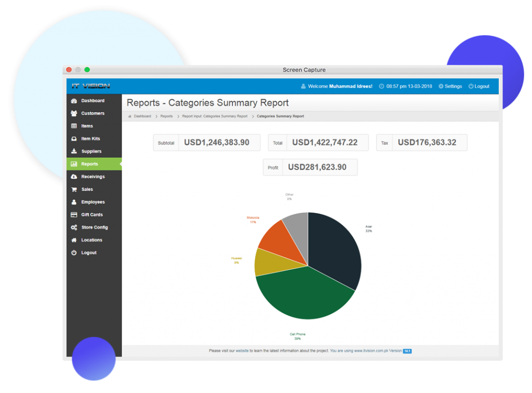The image size is (532, 393).
Task: Open Store Config via the gears icon
Action: click(73, 227)
